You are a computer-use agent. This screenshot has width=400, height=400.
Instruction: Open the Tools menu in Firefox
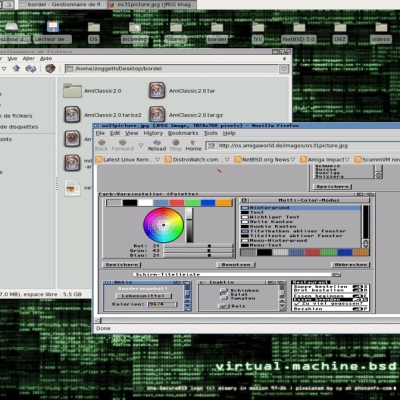pyautogui.click(x=211, y=133)
